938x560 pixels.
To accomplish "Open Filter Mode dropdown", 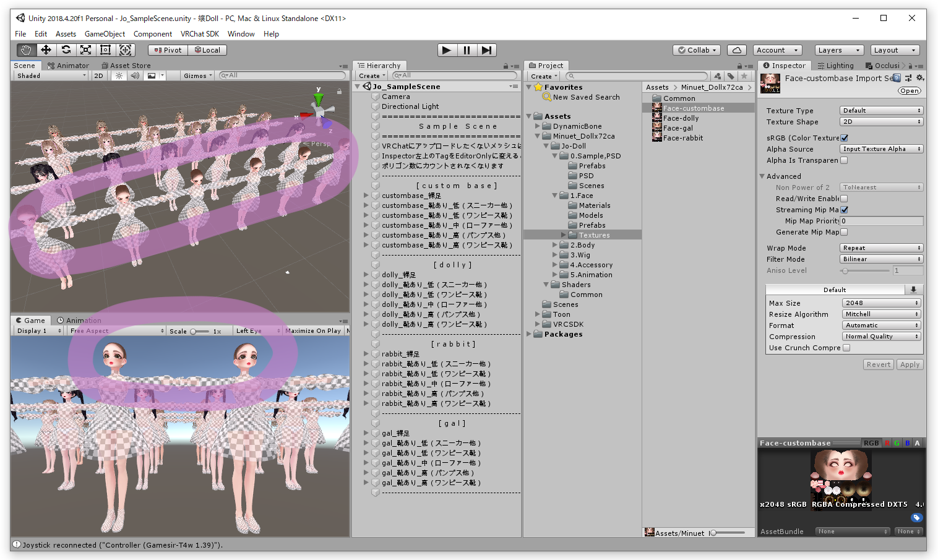I will point(881,259).
